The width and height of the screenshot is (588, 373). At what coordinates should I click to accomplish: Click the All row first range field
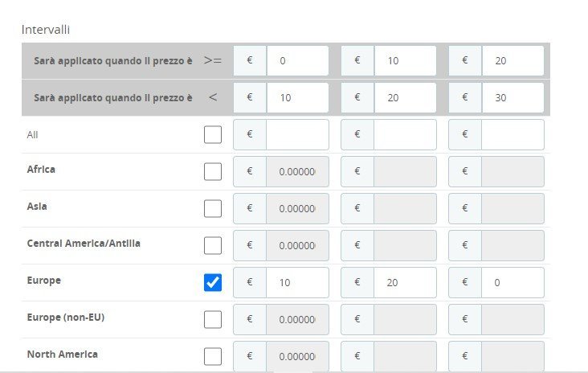click(x=297, y=134)
